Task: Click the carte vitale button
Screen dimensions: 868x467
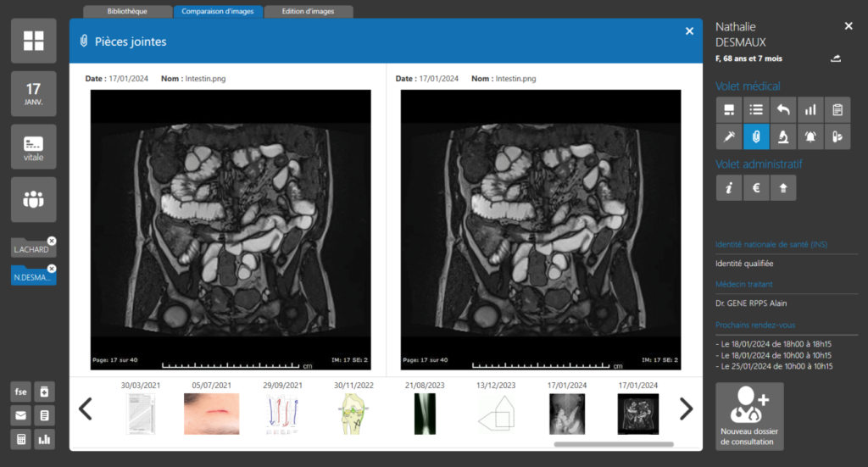Action: click(34, 147)
